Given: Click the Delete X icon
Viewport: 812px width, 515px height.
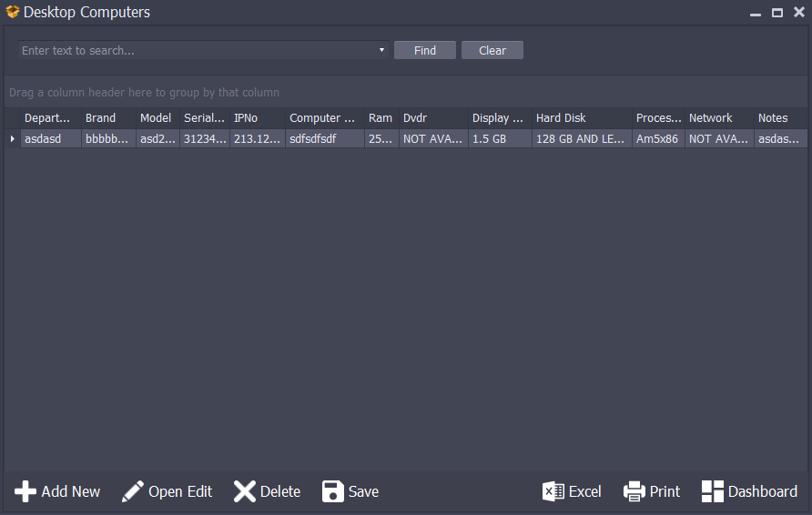Looking at the screenshot, I should 245,491.
